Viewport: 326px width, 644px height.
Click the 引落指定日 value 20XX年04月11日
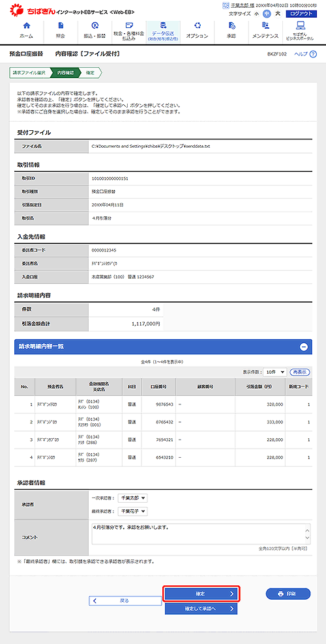click(x=108, y=204)
